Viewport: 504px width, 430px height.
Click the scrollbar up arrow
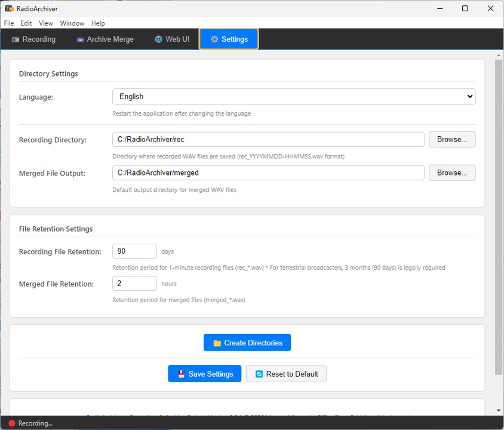click(x=499, y=56)
